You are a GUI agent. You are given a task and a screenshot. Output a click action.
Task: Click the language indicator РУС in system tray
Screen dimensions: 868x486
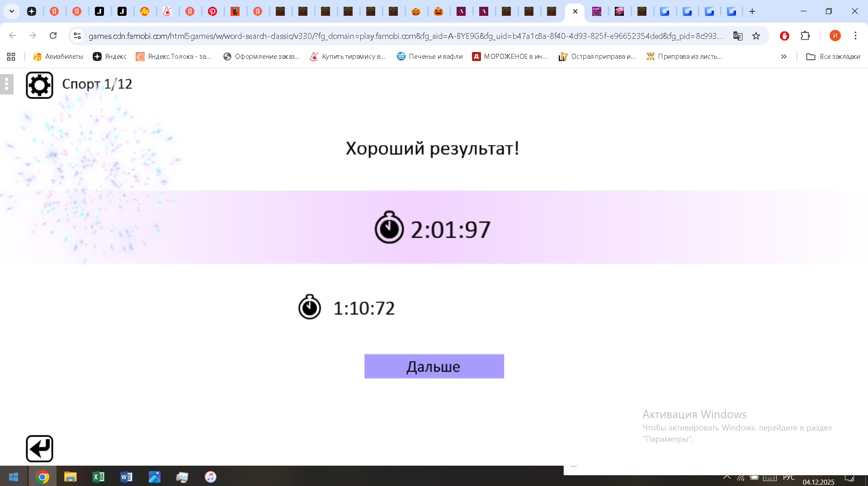coord(788,477)
